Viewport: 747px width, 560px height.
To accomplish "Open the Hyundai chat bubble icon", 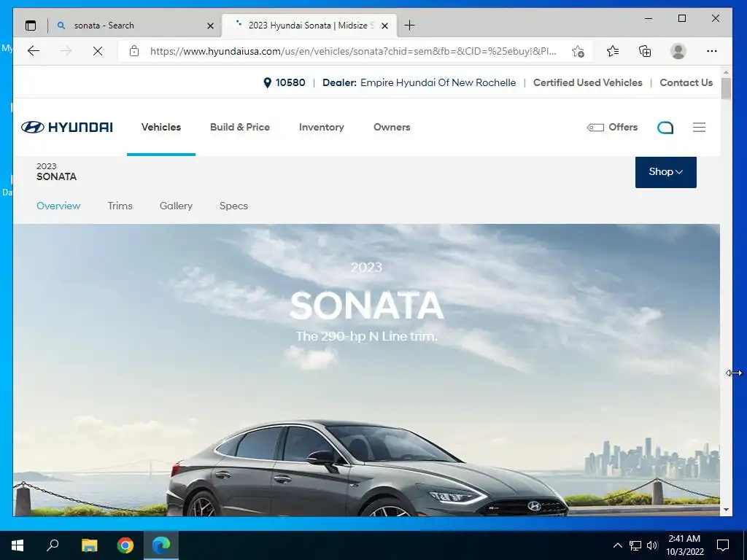I will (665, 127).
